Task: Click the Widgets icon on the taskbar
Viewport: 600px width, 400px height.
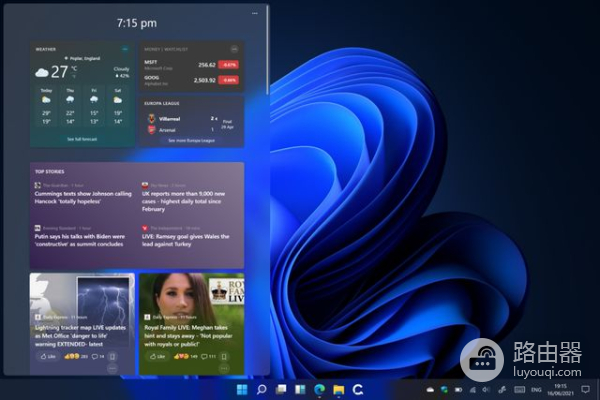Action: pyautogui.click(x=300, y=389)
